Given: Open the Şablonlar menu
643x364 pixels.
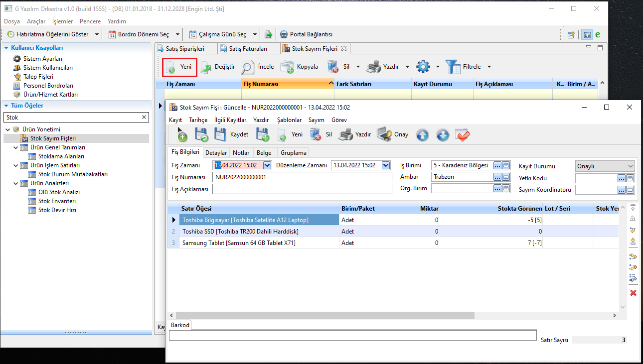Looking at the screenshot, I should click(289, 120).
